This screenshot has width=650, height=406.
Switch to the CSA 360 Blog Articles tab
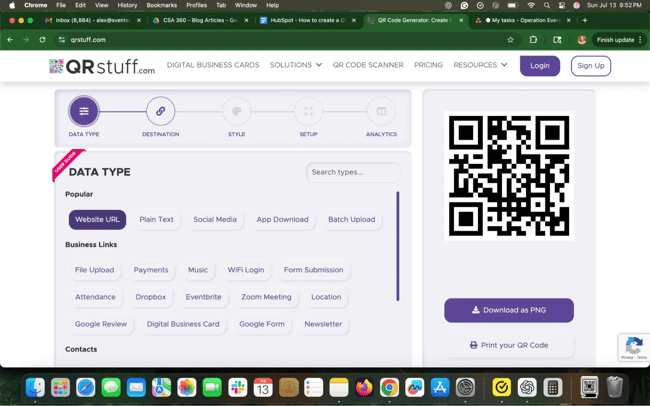201,20
